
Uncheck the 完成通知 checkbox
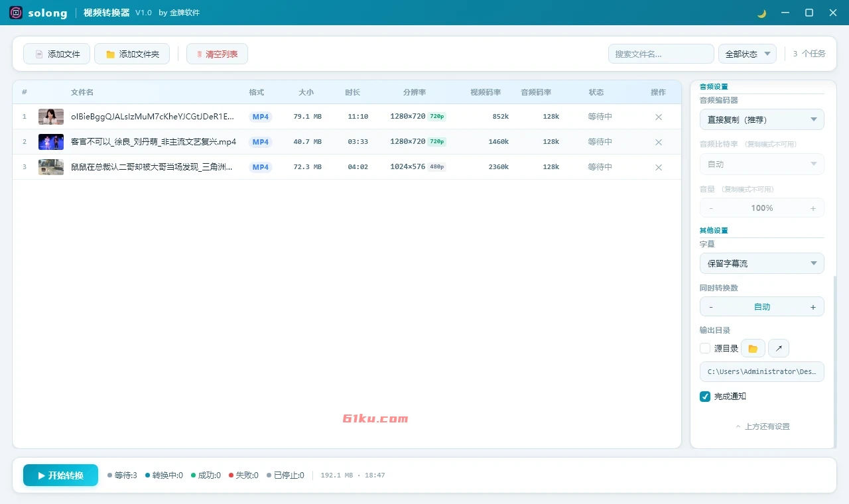coord(705,397)
